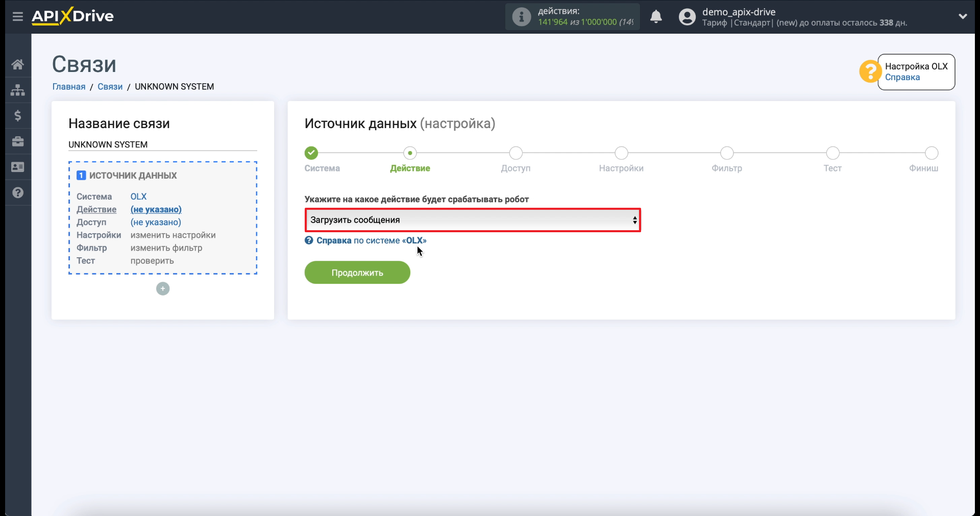This screenshot has width=980, height=516.
Task: Open the billing dollar sidebar icon
Action: click(x=18, y=116)
